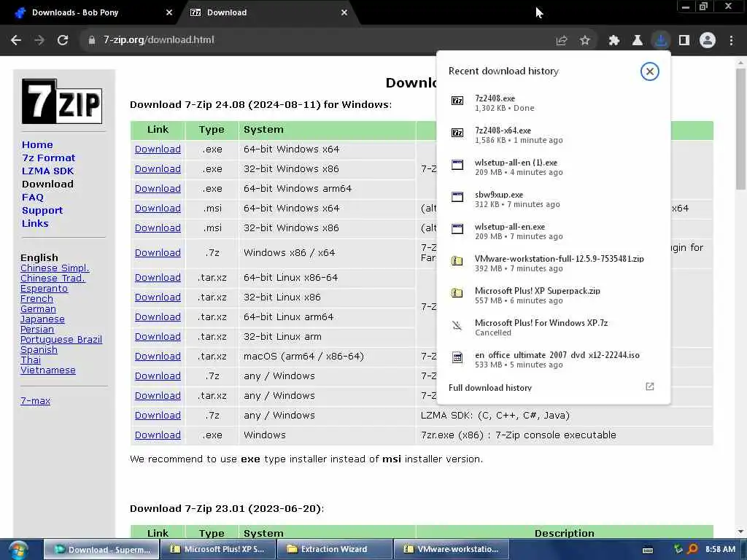Go back using the browser back arrow
This screenshot has height=560, width=747.
point(16,40)
